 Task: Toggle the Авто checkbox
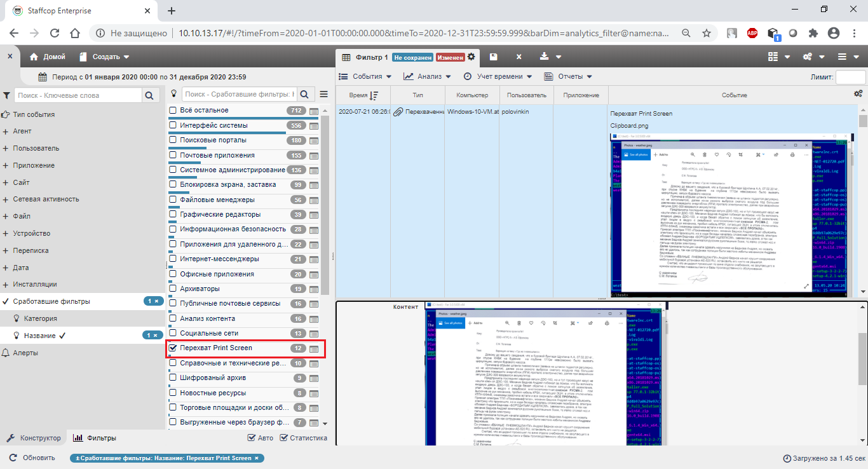click(252, 438)
